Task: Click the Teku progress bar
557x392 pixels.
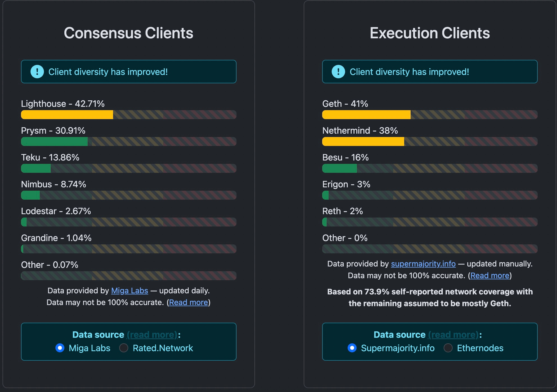Action: pyautogui.click(x=36, y=168)
